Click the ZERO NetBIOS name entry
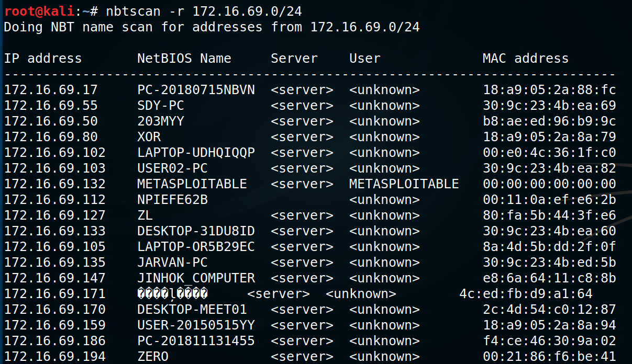 click(152, 357)
